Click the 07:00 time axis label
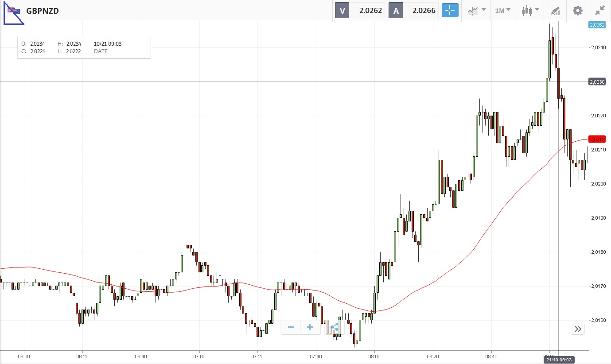Viewport: 611px width, 364px height. point(199,356)
